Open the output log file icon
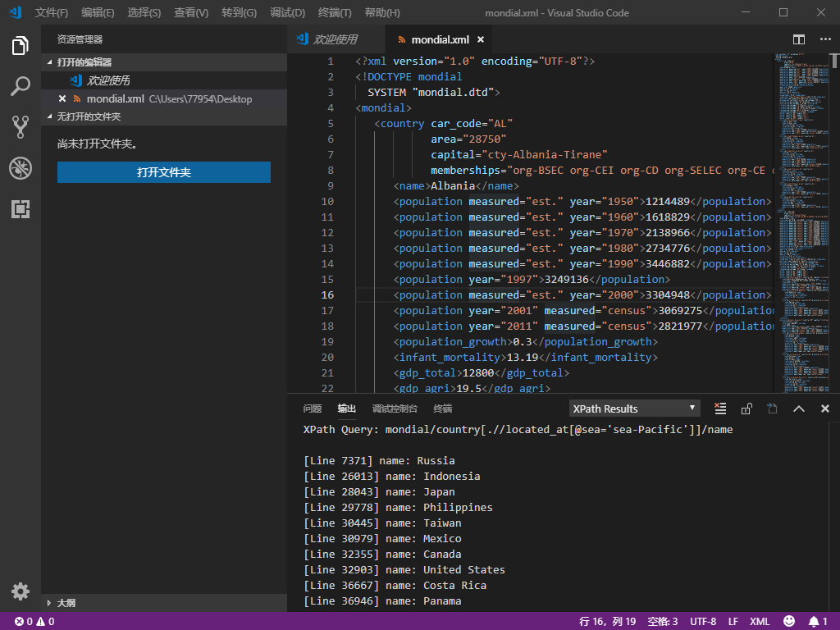This screenshot has width=840, height=630. pyautogui.click(x=772, y=409)
